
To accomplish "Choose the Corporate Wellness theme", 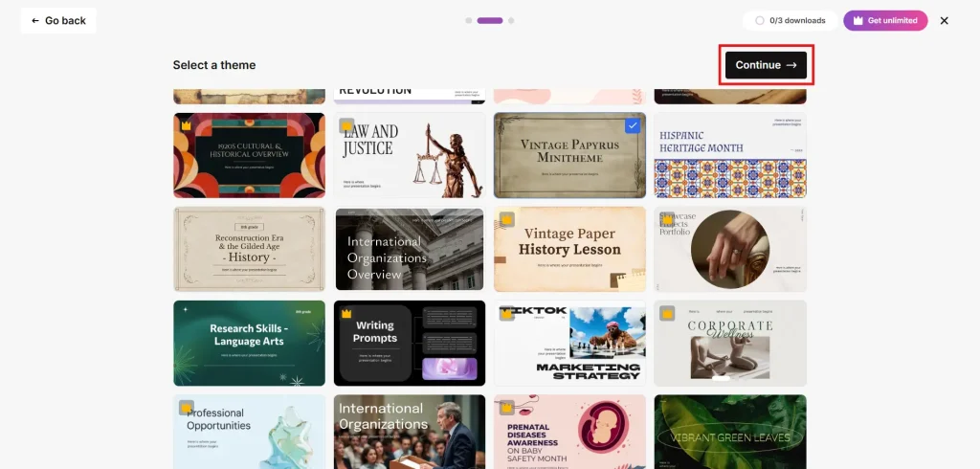I will tap(730, 344).
